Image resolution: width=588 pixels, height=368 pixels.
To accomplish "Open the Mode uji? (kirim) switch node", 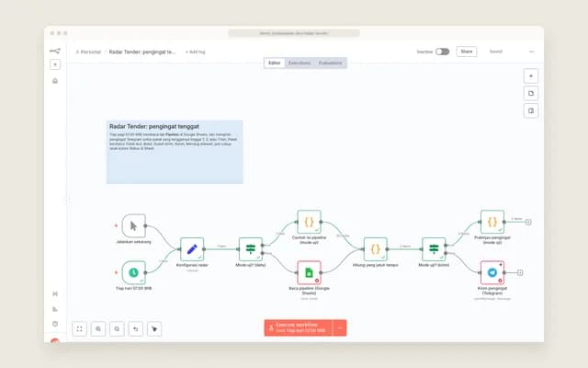I will pos(434,249).
